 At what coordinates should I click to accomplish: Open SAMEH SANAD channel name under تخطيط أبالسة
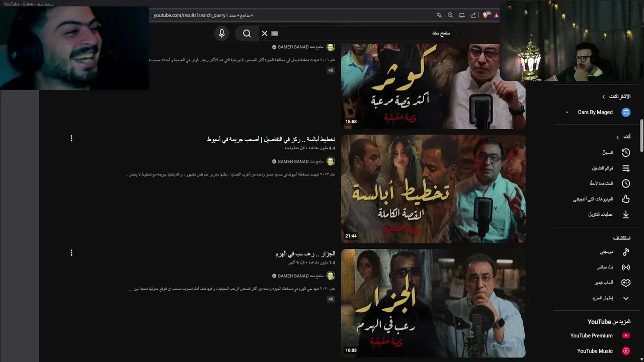[x=300, y=161]
